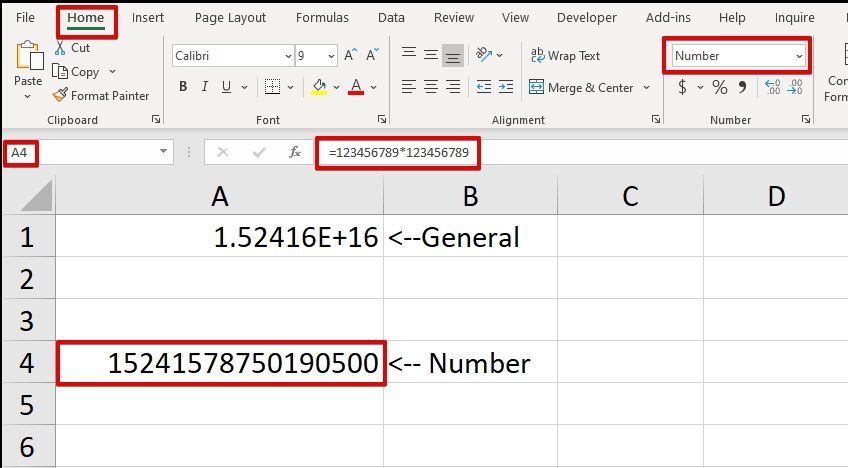
Task: Decrease decimal places
Action: point(795,87)
